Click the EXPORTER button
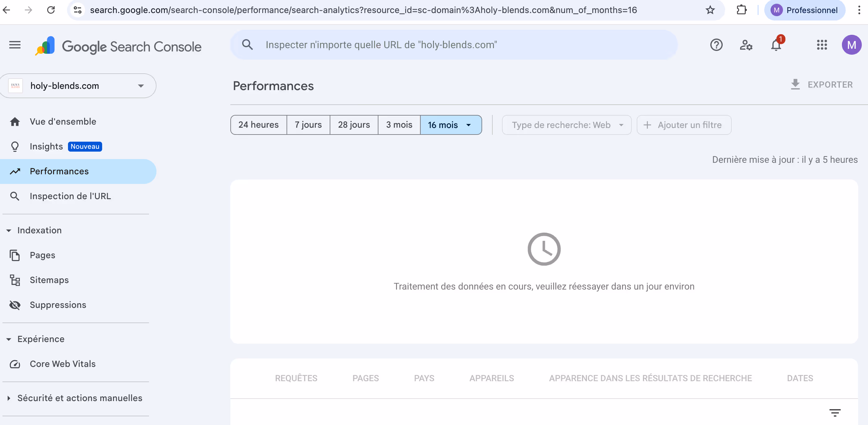 (821, 85)
